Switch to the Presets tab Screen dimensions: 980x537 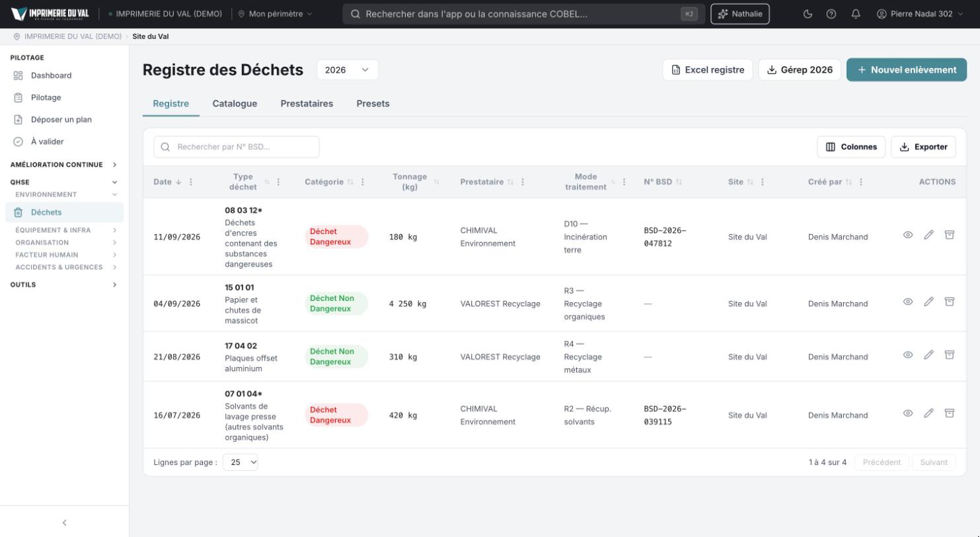[x=373, y=104]
